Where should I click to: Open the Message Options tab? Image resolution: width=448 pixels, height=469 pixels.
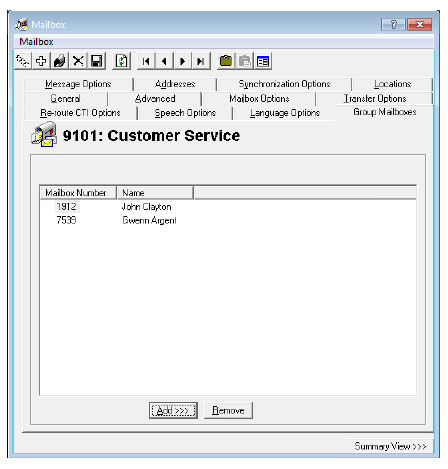(x=78, y=84)
